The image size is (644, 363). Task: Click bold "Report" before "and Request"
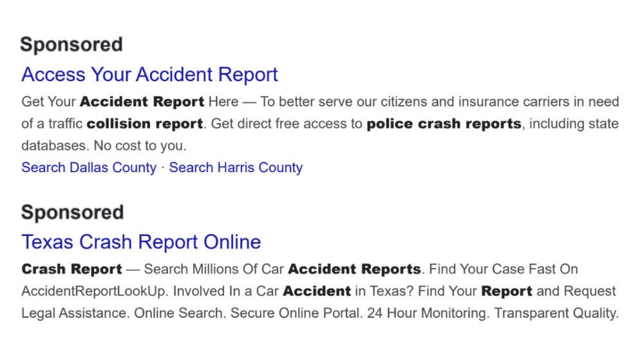coord(506,291)
